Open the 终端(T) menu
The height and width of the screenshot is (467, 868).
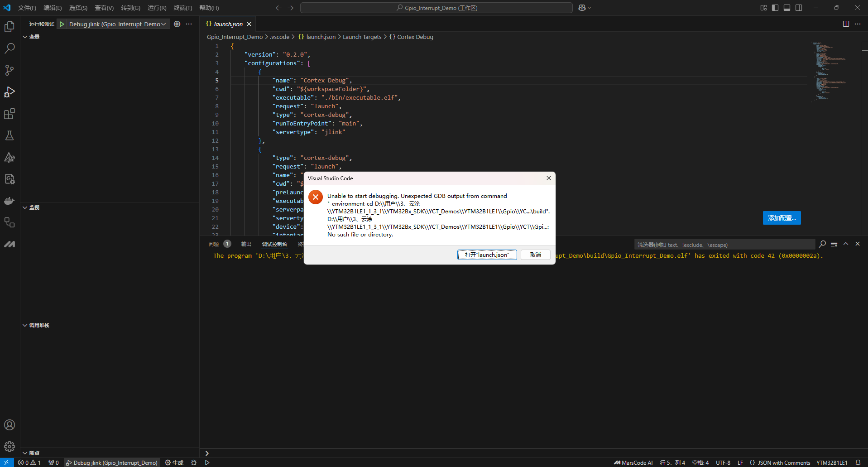pos(183,8)
